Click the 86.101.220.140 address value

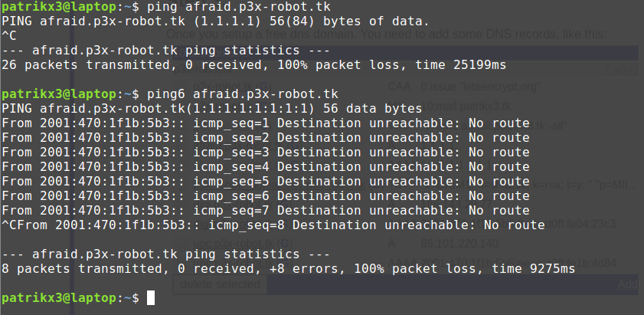[459, 244]
